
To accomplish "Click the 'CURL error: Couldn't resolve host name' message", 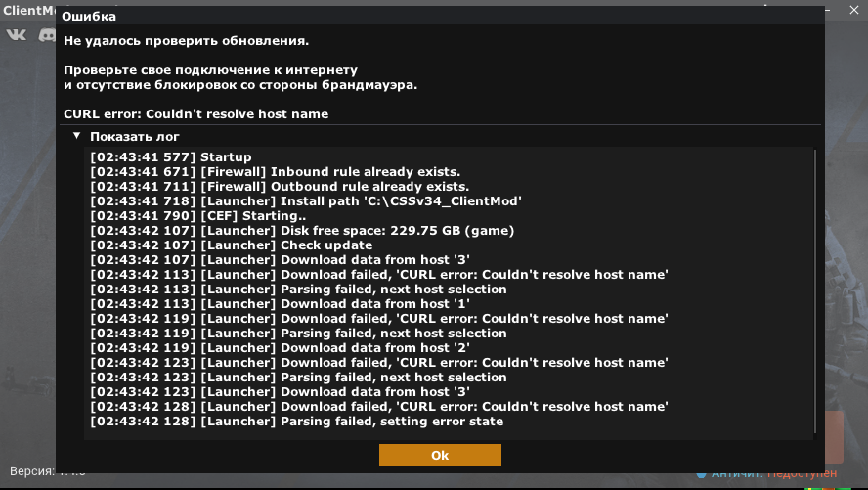I will [195, 114].
